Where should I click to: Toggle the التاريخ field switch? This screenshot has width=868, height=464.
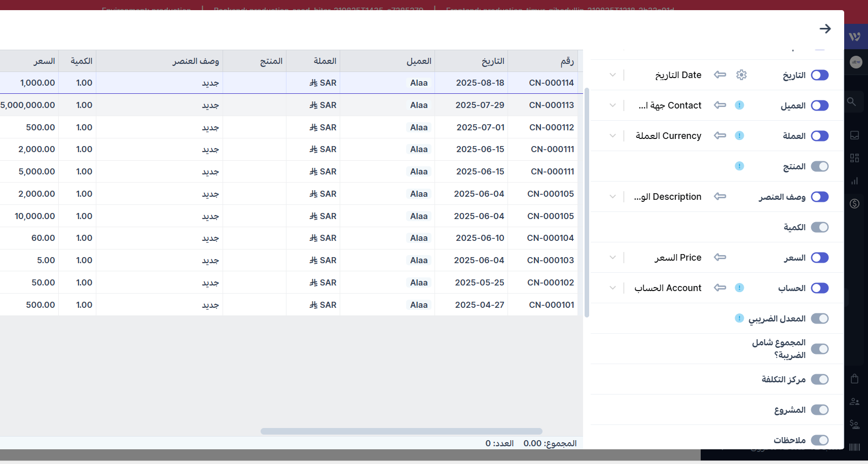pyautogui.click(x=819, y=75)
